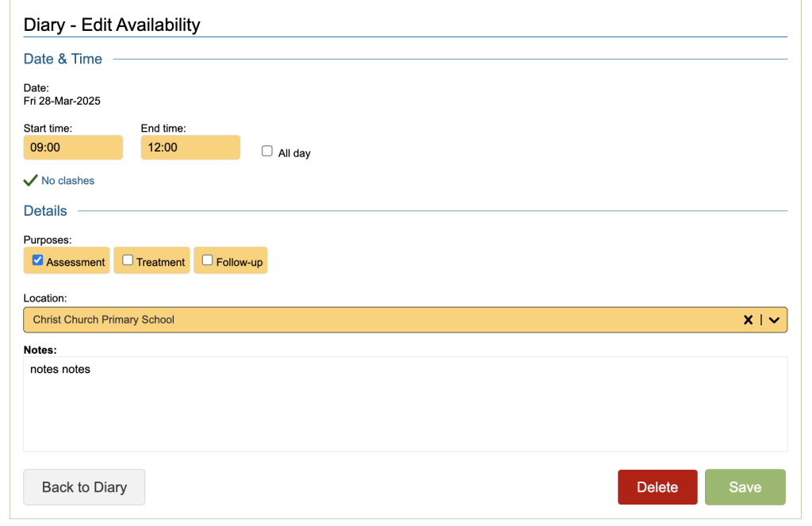Click the Details section heading

click(45, 211)
